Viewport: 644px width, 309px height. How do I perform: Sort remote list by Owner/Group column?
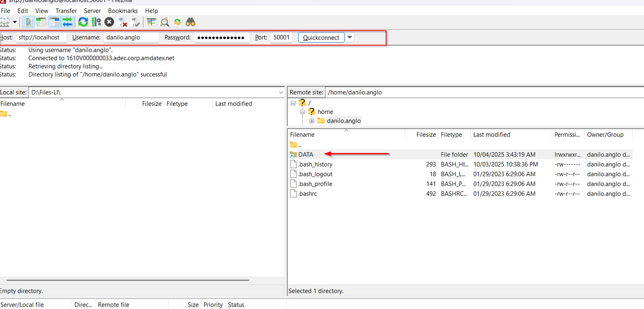pos(608,135)
